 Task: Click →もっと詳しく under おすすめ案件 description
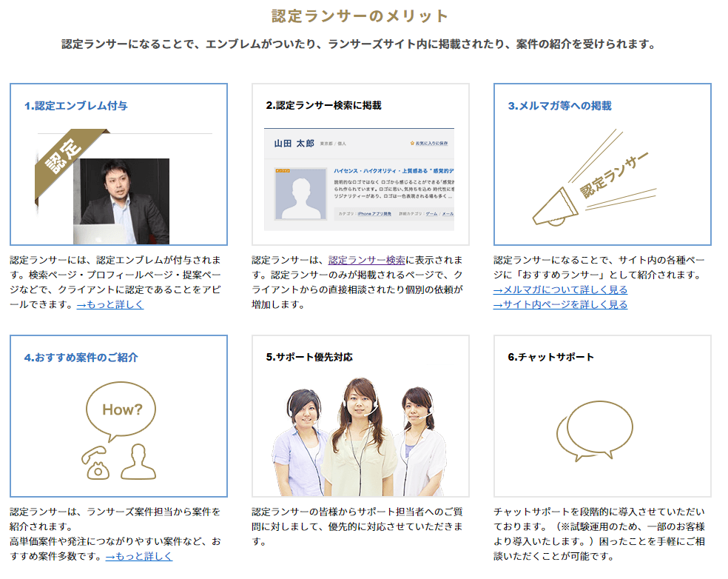(x=139, y=556)
